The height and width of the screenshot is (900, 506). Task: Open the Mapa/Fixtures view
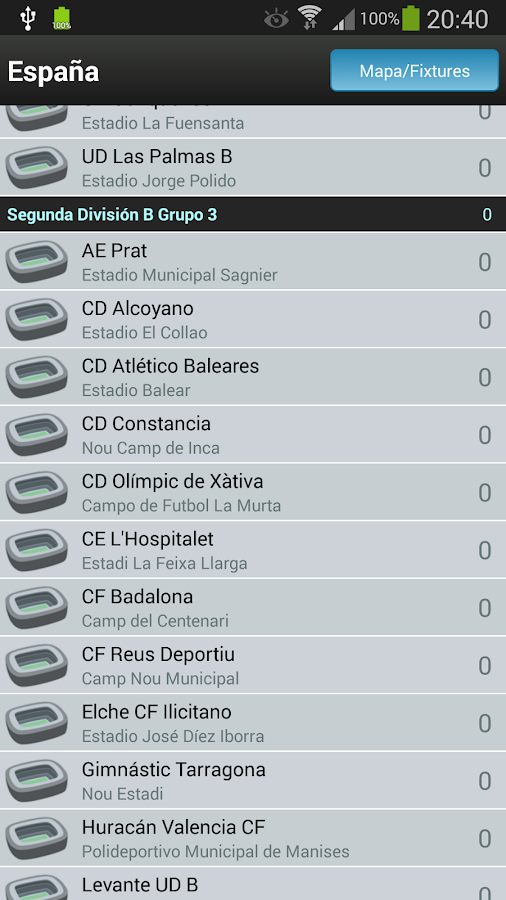pos(414,71)
